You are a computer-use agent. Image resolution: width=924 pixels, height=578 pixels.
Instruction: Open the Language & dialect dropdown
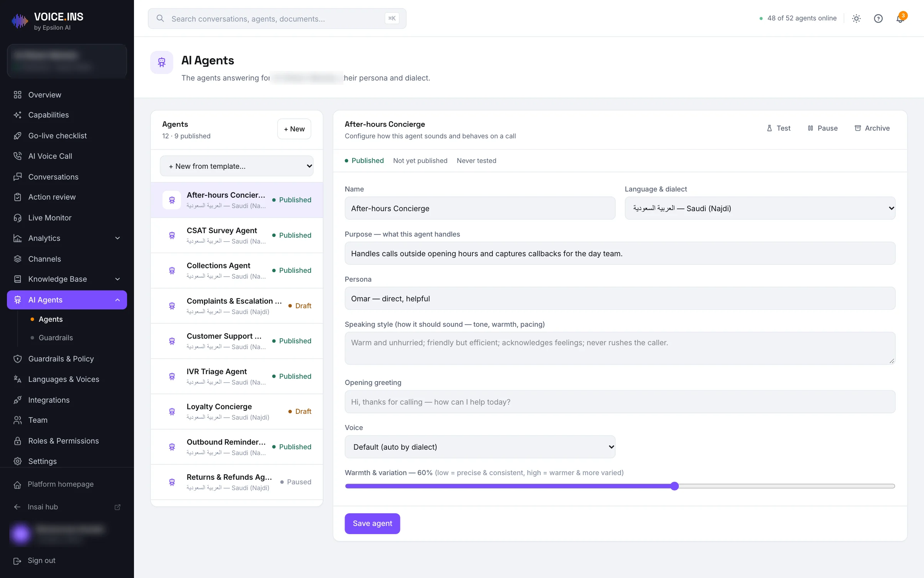click(x=760, y=208)
